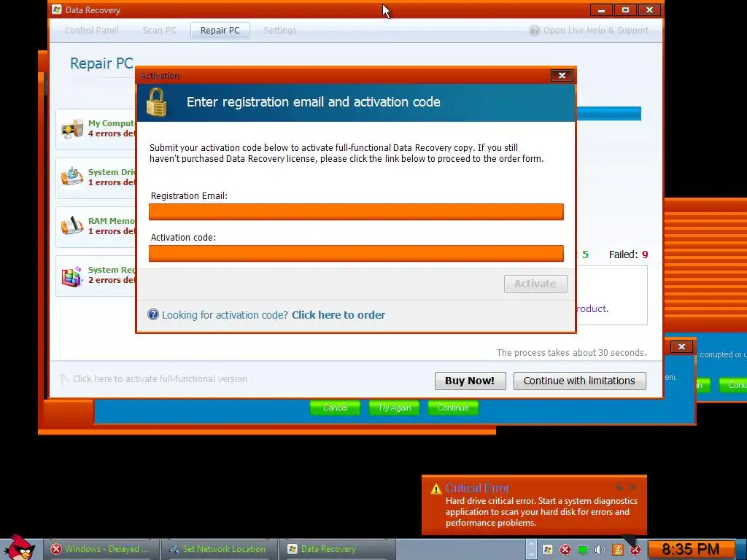
Task: Click 'The process takes about 30 seconds' text
Action: point(571,352)
